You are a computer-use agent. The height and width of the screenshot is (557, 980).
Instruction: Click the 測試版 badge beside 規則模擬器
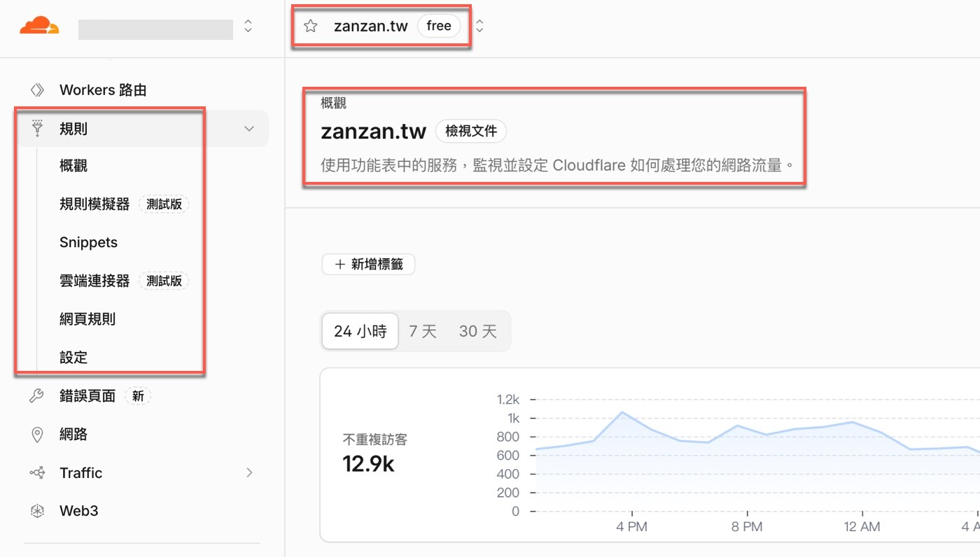[x=164, y=204]
